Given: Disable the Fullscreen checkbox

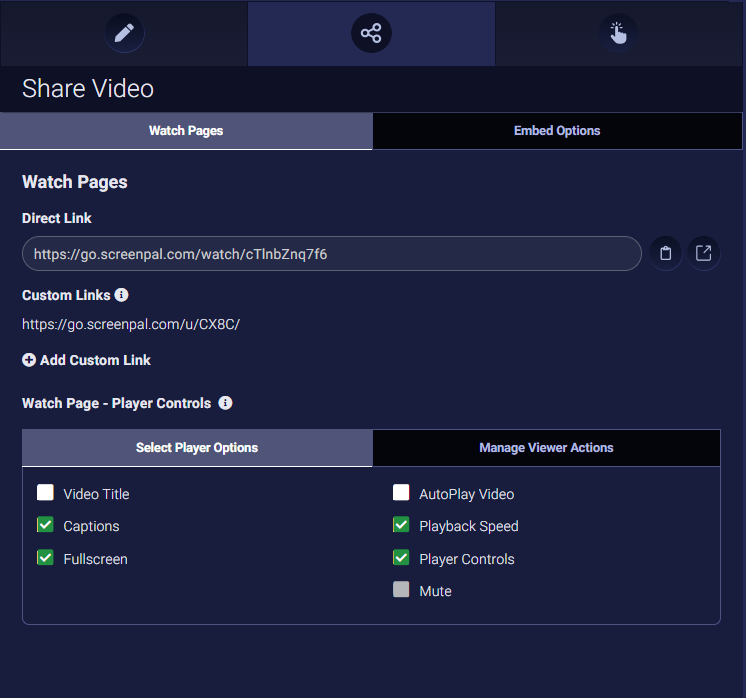Looking at the screenshot, I should (x=45, y=558).
